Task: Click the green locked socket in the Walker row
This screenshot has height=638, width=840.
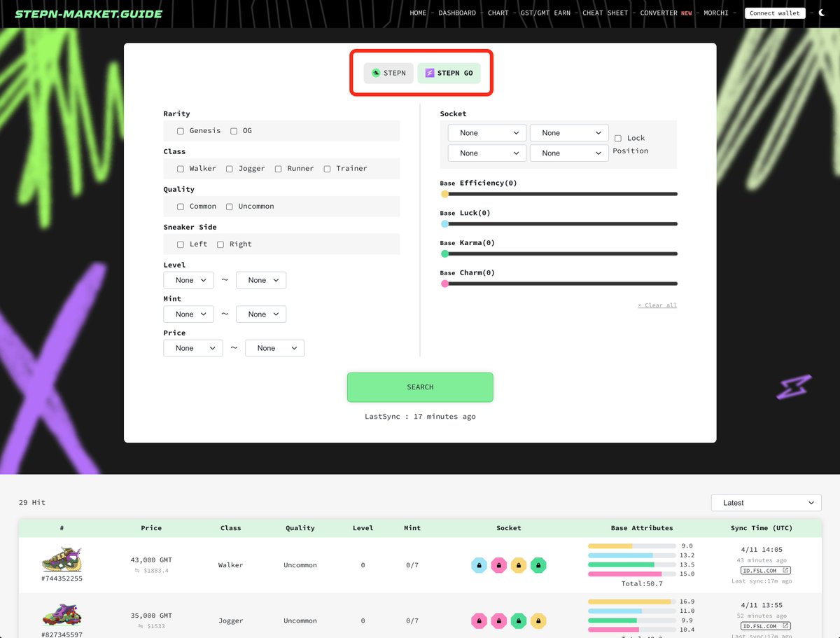Action: (x=538, y=565)
